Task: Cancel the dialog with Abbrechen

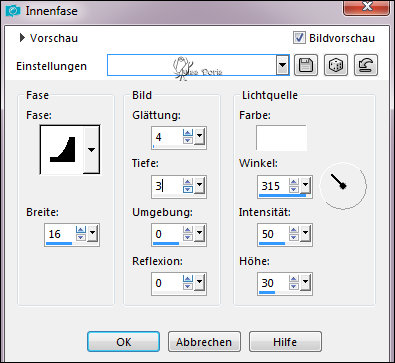Action: pyautogui.click(x=204, y=342)
